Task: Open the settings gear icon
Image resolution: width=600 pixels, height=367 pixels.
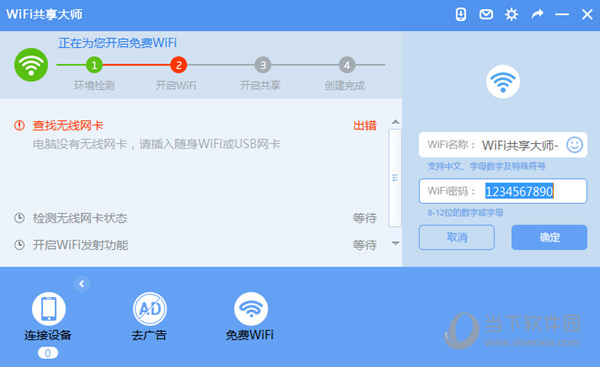Action: pyautogui.click(x=511, y=15)
